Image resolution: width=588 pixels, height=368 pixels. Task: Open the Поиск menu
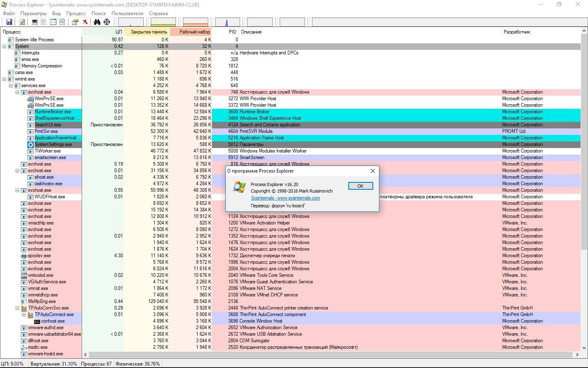(98, 13)
